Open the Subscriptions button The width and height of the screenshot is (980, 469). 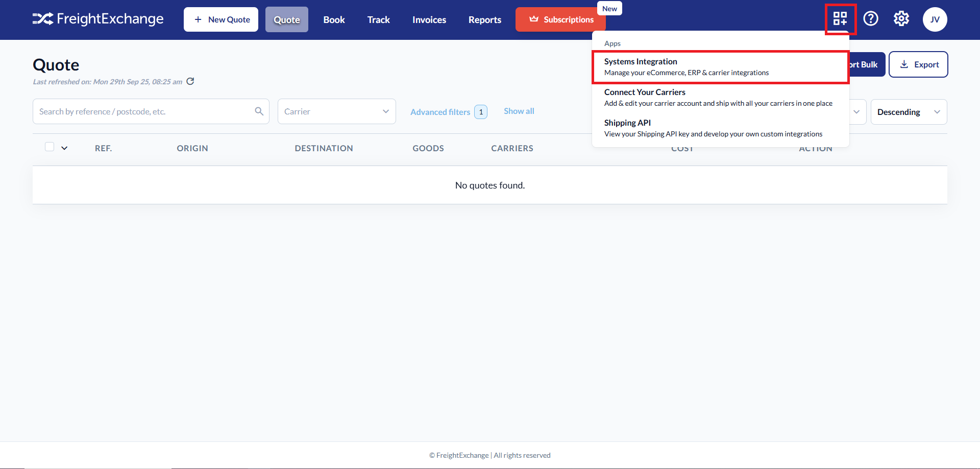(560, 19)
